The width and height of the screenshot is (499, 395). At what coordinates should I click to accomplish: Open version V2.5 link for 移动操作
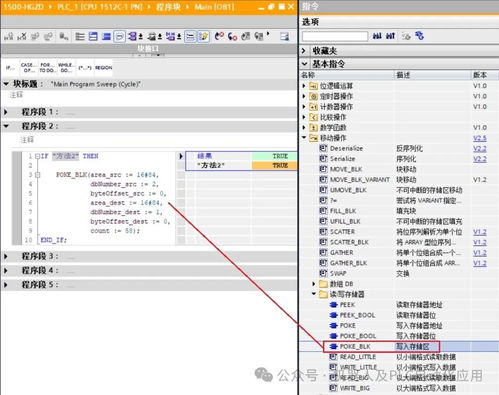tap(480, 138)
